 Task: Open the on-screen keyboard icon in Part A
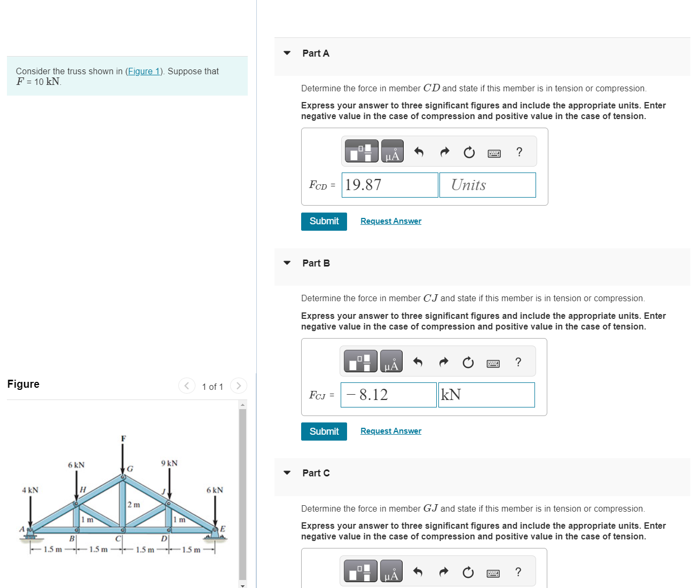494,153
